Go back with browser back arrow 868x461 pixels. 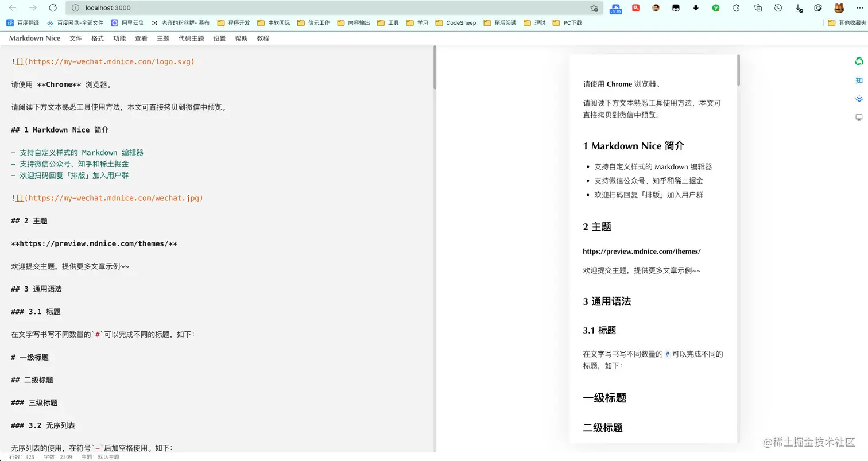pos(13,8)
